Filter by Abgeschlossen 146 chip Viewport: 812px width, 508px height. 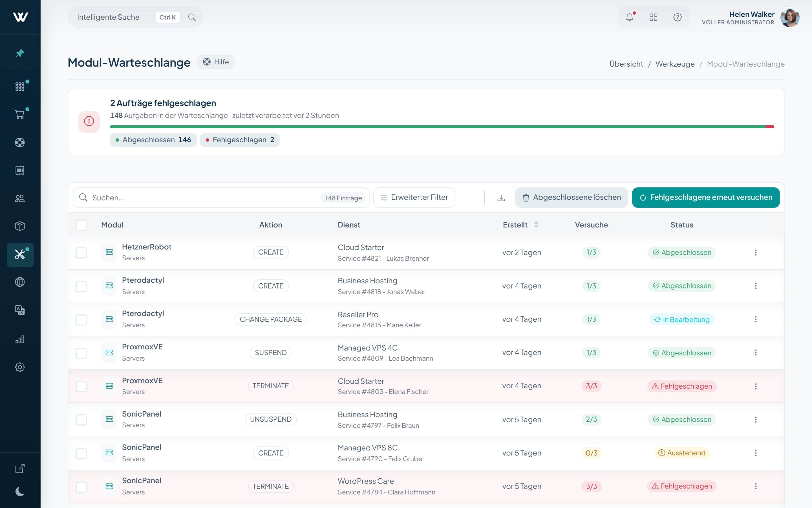(x=153, y=140)
